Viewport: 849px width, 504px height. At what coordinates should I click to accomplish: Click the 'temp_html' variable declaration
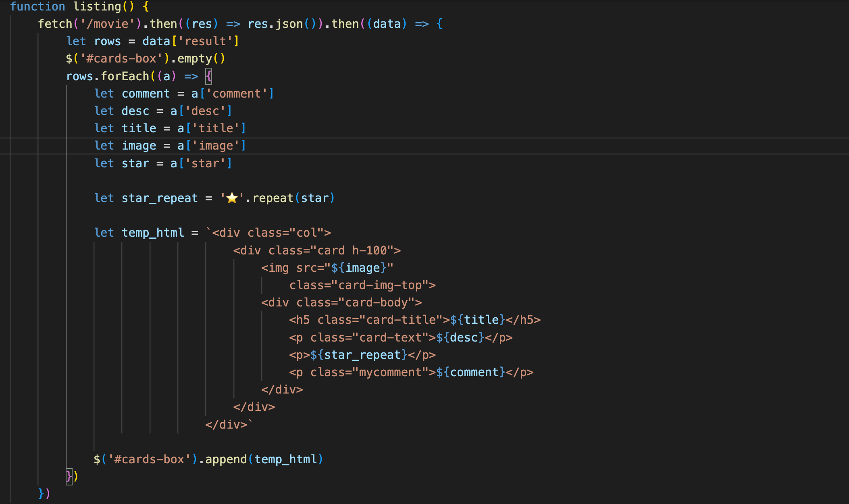pyautogui.click(x=153, y=233)
